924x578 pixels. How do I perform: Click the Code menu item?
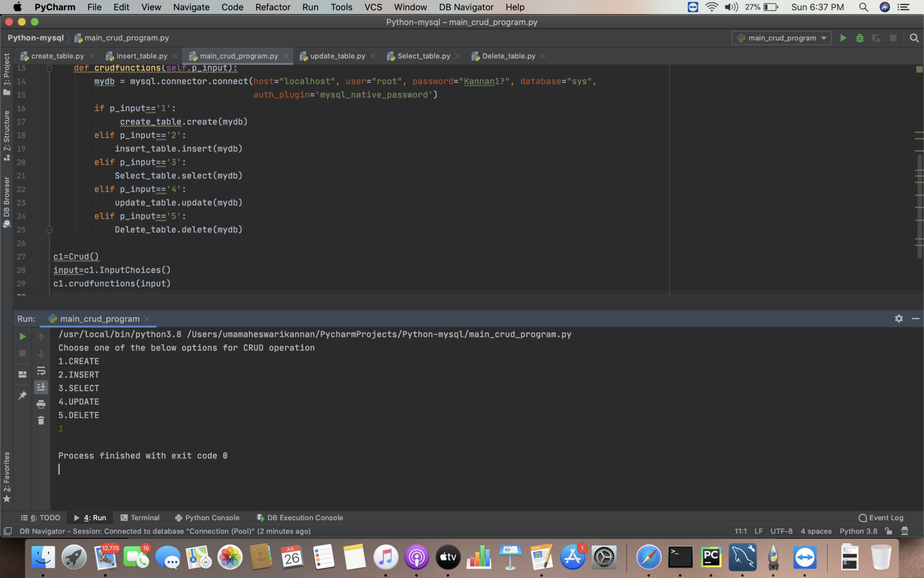click(232, 7)
